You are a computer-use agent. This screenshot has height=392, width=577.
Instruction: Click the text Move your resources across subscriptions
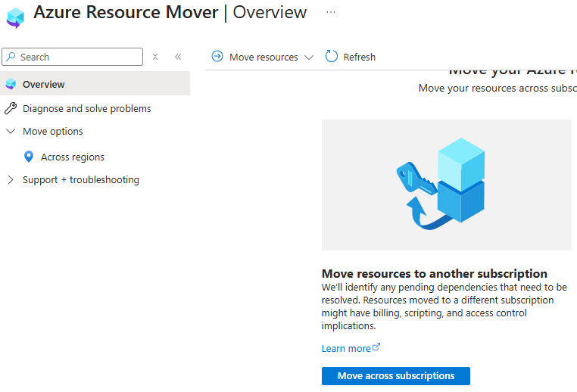[x=497, y=89]
